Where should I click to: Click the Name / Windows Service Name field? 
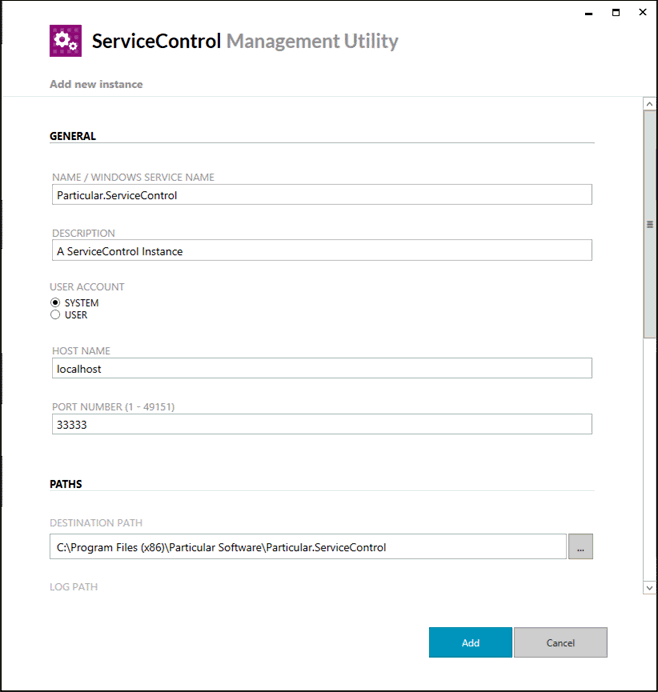pyautogui.click(x=322, y=195)
